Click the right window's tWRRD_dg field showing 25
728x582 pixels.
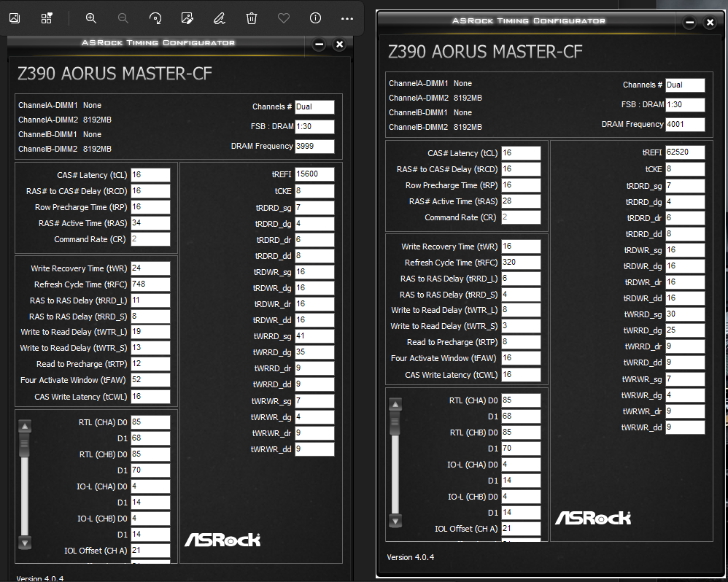[x=685, y=330]
